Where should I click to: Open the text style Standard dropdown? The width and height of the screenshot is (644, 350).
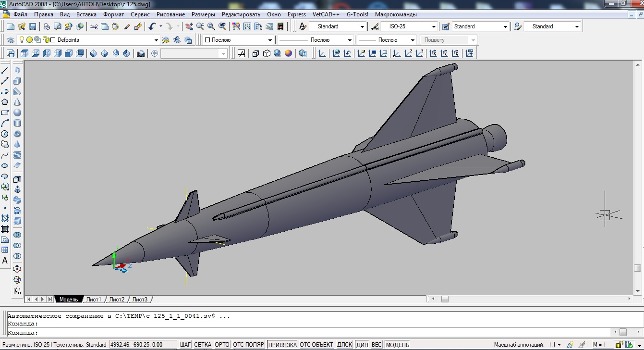pyautogui.click(x=362, y=26)
